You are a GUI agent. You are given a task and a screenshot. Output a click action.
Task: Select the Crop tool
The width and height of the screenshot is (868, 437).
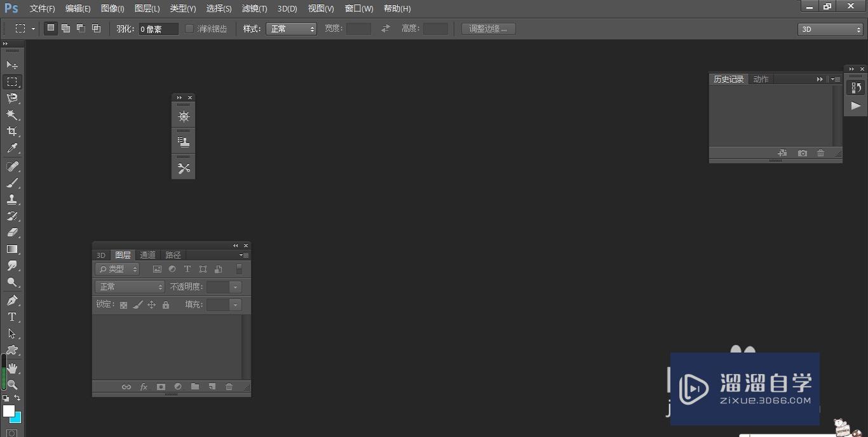12,131
